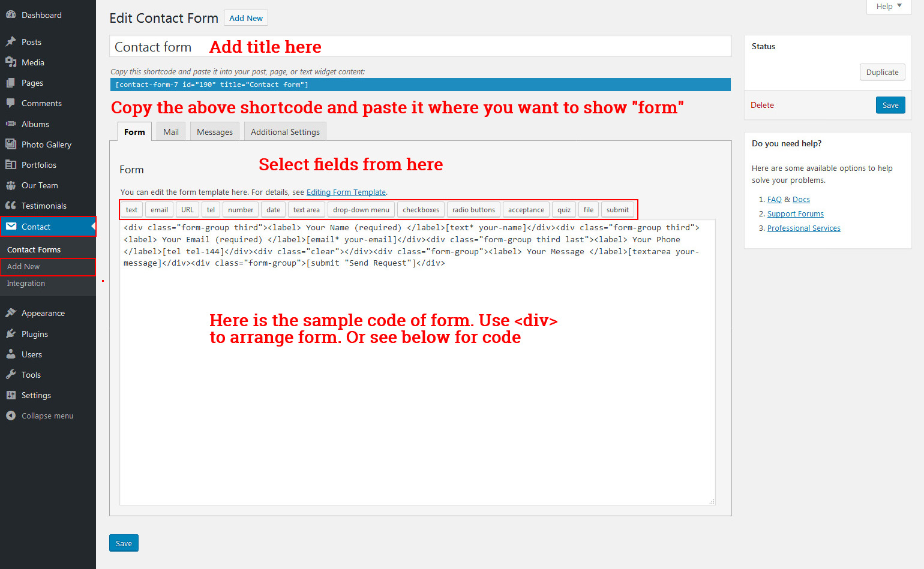
Task: Open the Editing Form Template link
Action: (346, 192)
